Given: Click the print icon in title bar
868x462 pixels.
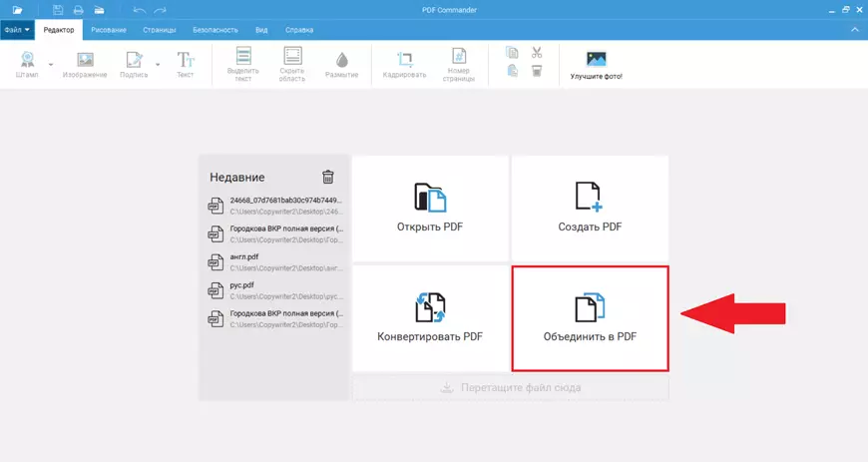Looking at the screenshot, I should (x=78, y=10).
